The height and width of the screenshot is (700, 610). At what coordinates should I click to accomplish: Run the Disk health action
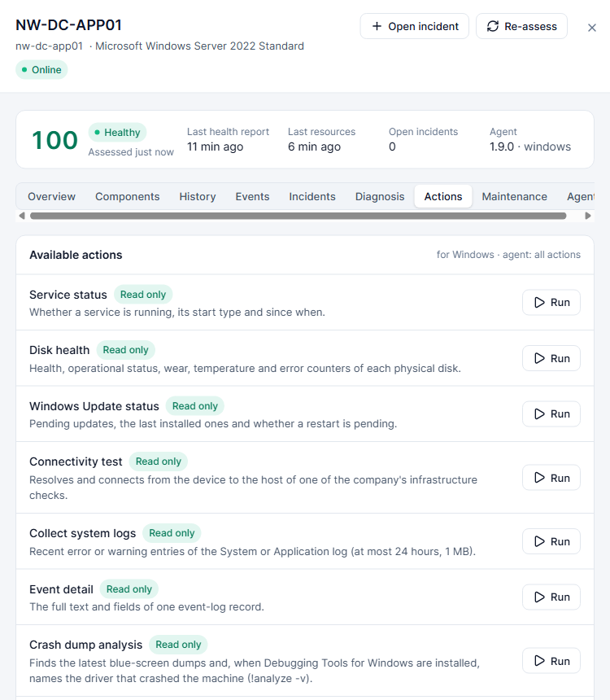pyautogui.click(x=551, y=358)
